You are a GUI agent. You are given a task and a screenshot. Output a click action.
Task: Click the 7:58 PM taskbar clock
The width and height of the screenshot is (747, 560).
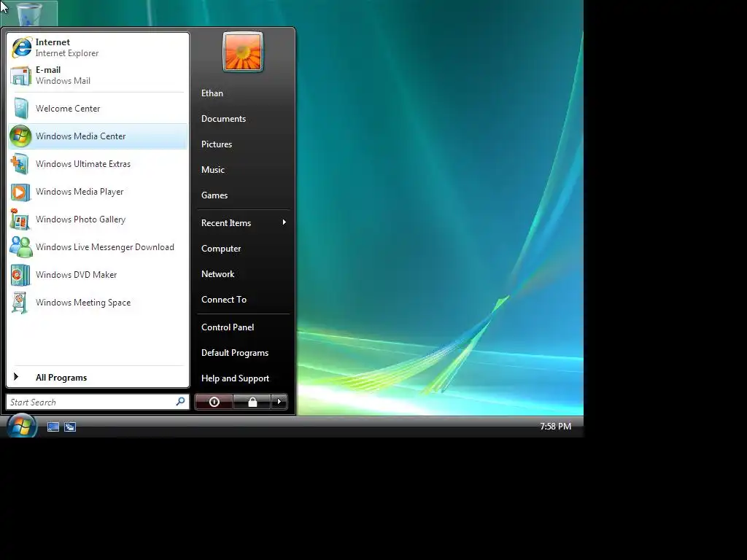[555, 426]
